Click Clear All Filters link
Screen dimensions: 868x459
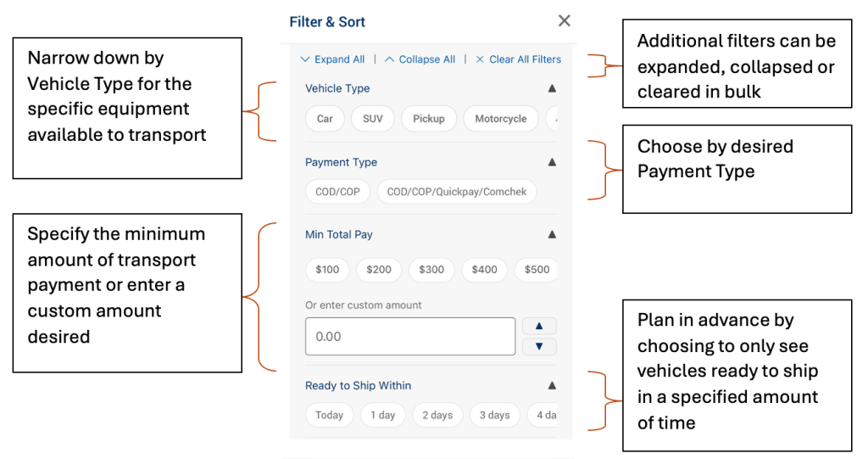pyautogui.click(x=518, y=59)
